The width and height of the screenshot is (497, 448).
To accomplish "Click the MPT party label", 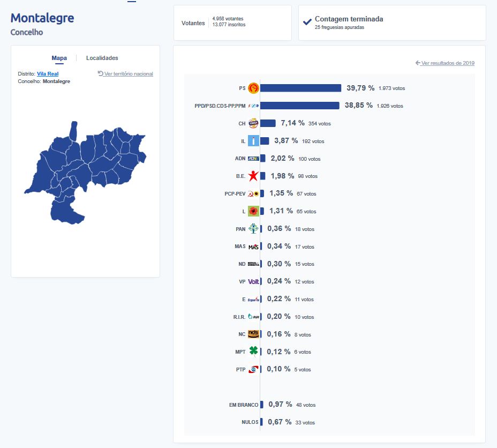I will pyautogui.click(x=240, y=352).
